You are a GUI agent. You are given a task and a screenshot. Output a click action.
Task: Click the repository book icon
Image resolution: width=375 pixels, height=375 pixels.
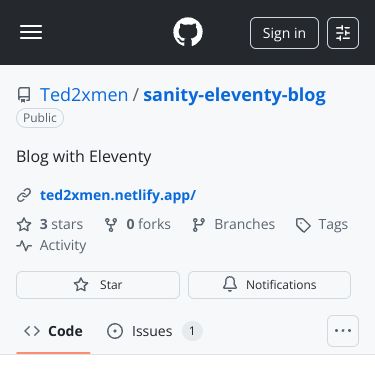pyautogui.click(x=24, y=95)
